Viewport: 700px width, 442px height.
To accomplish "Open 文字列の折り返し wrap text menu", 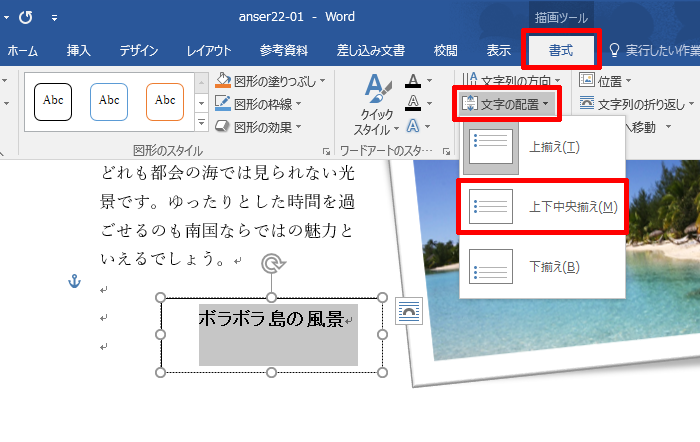I will (637, 104).
